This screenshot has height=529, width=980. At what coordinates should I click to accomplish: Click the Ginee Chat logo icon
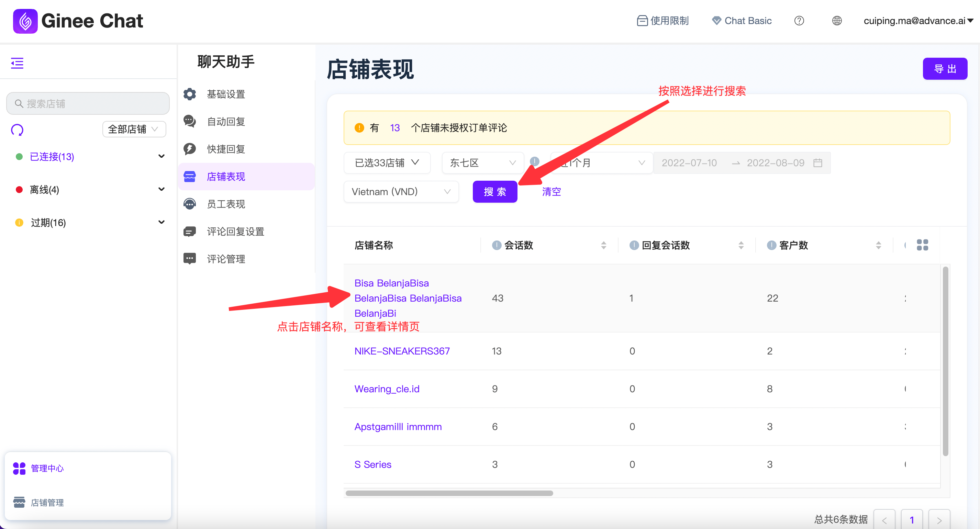[25, 21]
